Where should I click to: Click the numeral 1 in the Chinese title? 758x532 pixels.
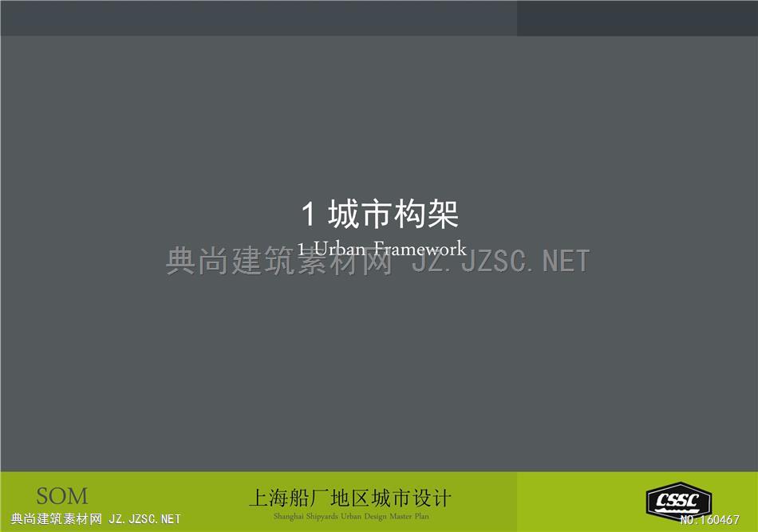coord(308,215)
